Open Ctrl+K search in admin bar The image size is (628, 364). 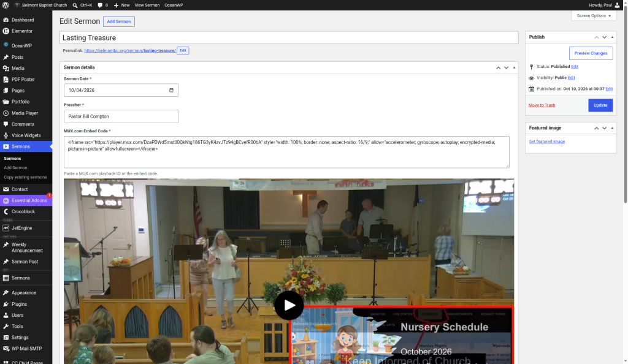82,5
